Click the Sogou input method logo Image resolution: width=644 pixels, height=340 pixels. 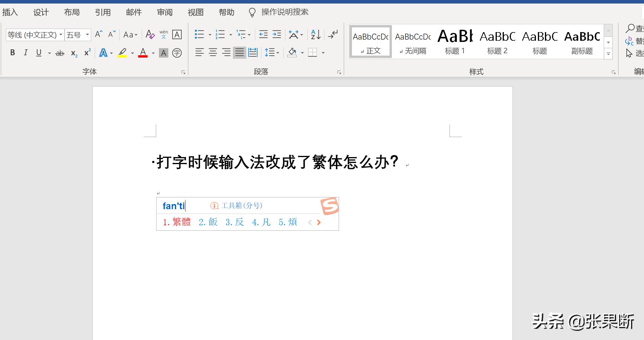[329, 206]
